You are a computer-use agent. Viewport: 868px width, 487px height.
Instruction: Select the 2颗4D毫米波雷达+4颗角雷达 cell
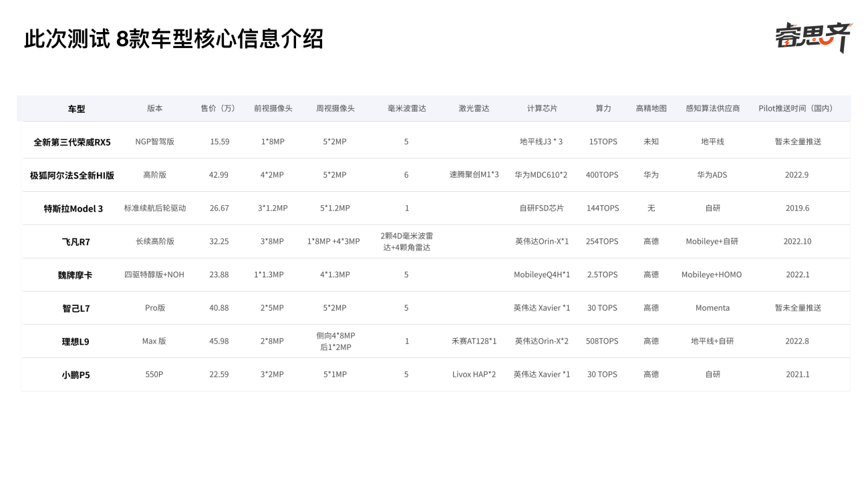tap(406, 241)
